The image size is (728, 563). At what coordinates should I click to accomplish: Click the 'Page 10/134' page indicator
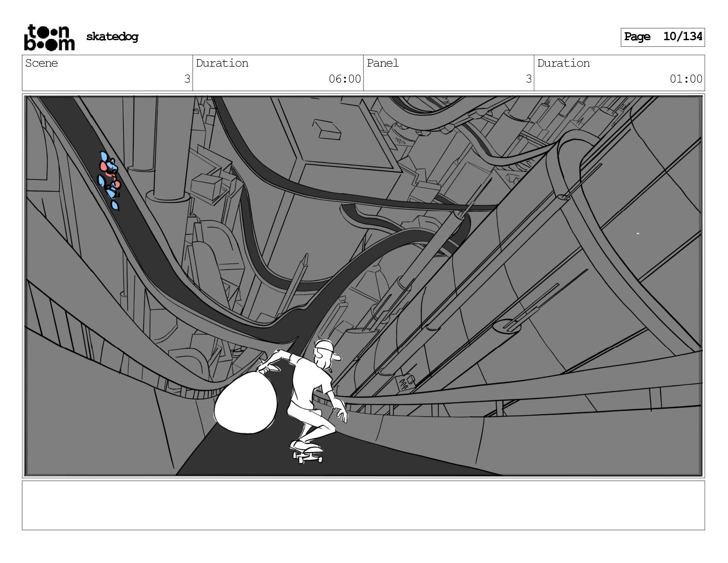(663, 37)
